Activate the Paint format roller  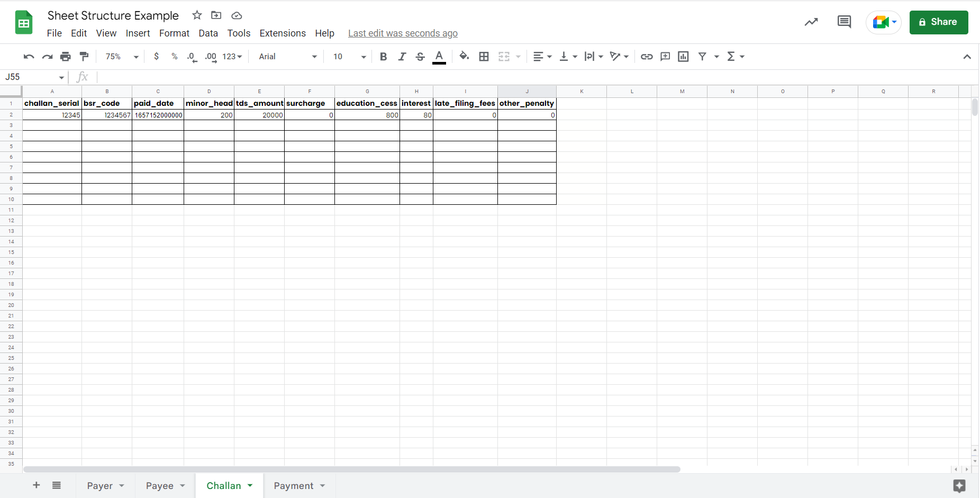pos(84,57)
